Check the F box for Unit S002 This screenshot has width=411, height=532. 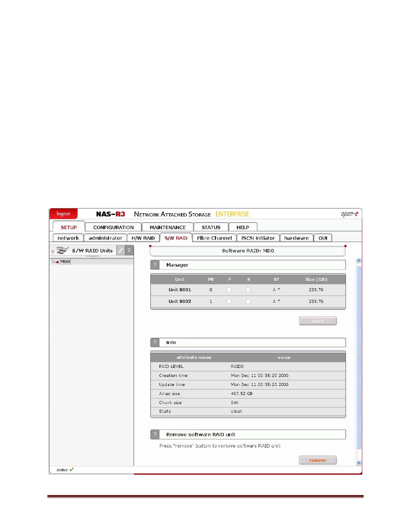229,302
